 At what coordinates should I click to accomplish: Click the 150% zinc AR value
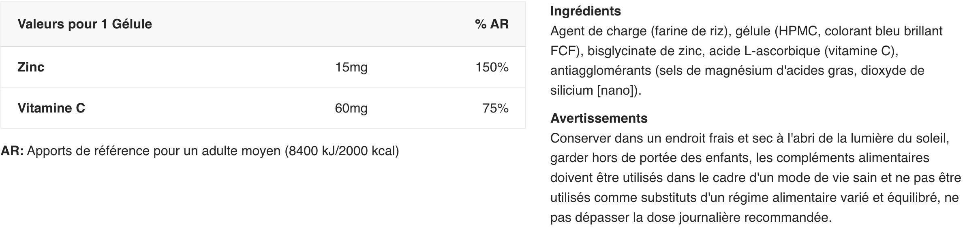pyautogui.click(x=492, y=67)
